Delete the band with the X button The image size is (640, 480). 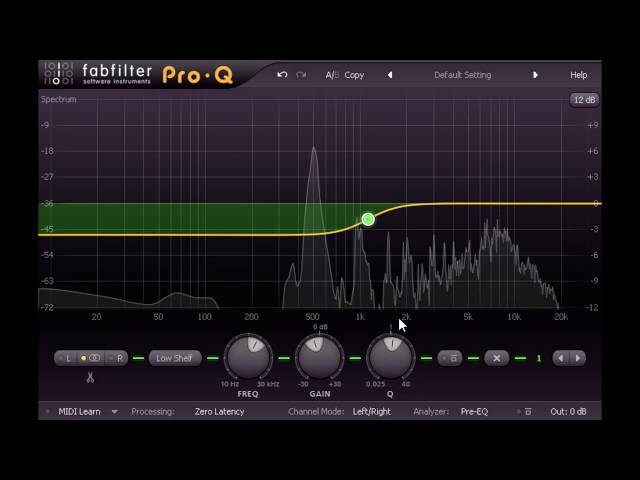tap(497, 358)
